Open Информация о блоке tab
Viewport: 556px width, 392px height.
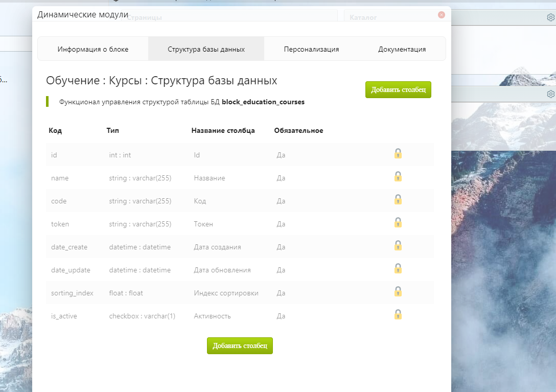click(93, 49)
